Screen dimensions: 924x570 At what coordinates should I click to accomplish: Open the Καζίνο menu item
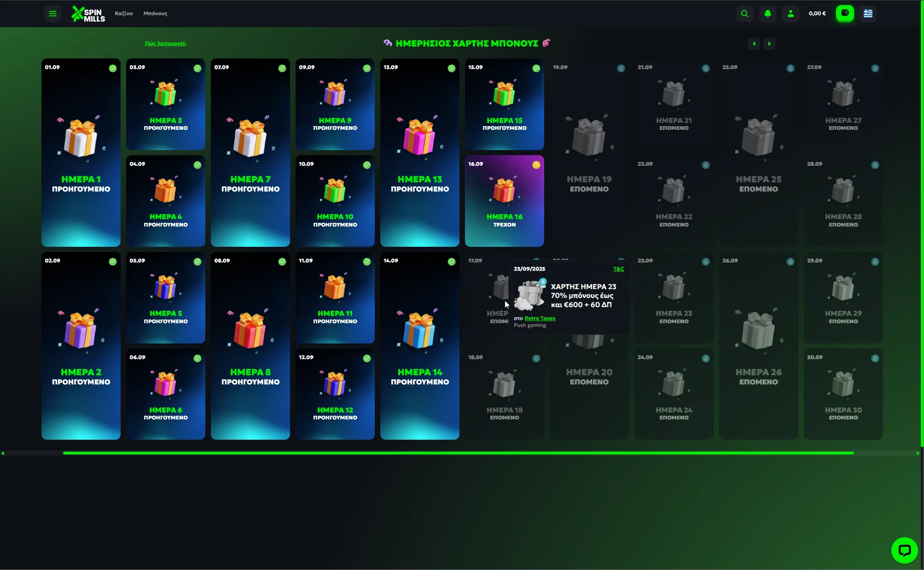pyautogui.click(x=123, y=13)
